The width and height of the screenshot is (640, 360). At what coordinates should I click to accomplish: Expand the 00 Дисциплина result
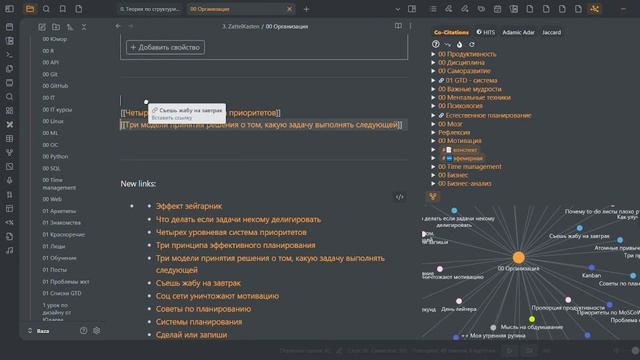click(x=433, y=62)
